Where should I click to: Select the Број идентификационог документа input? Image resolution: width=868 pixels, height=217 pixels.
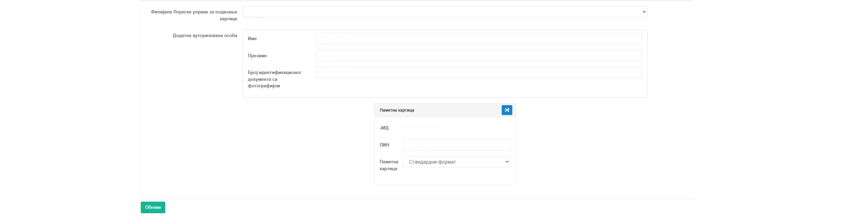click(478, 73)
